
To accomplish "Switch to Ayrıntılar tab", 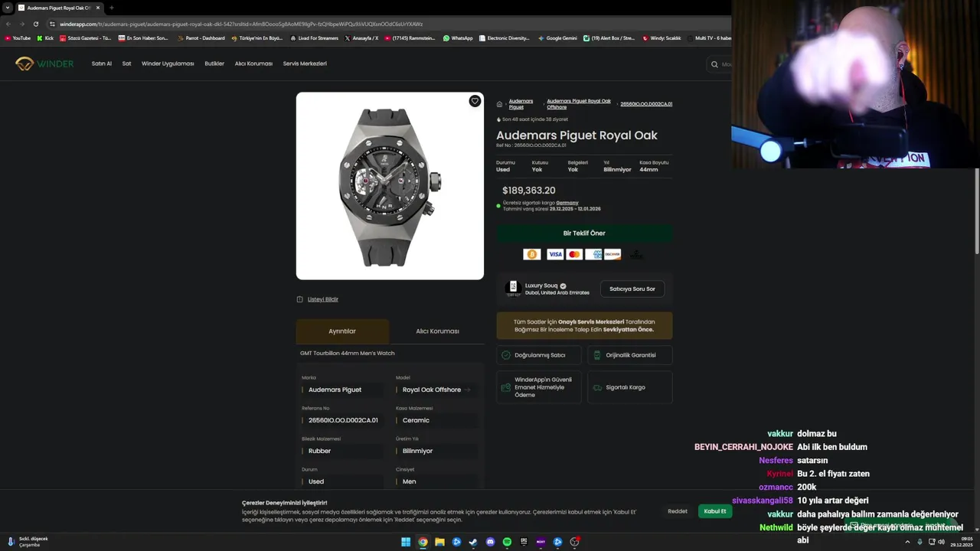I will pos(342,331).
